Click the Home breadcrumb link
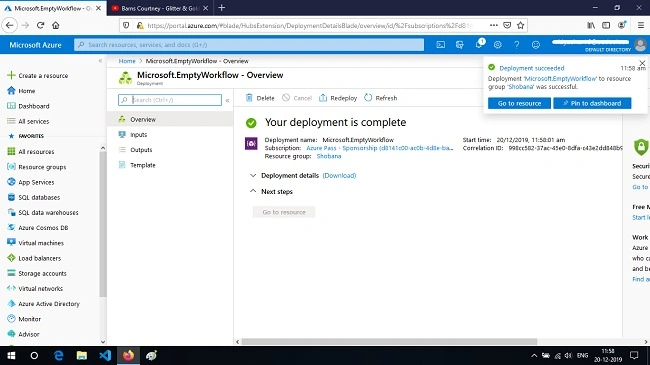Screen dimensions: 650x365 tap(127, 61)
